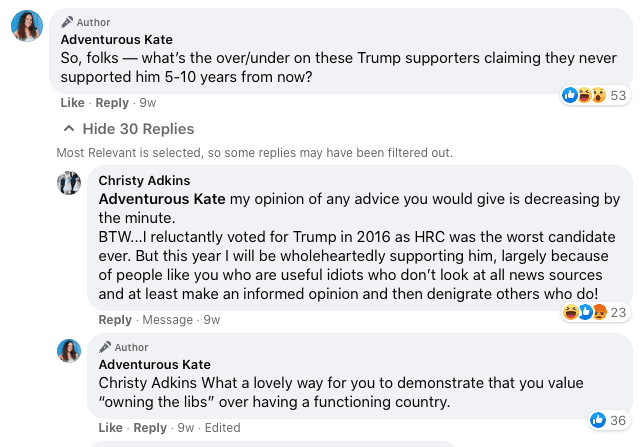Open Adventurous Kate's avatar on the reply

coord(69,351)
